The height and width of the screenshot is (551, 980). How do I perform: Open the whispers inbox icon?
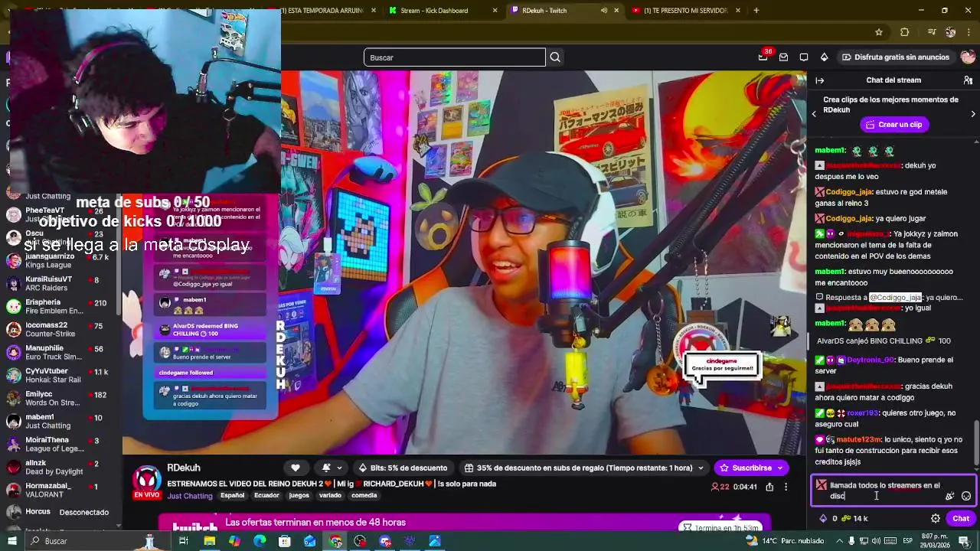783,57
